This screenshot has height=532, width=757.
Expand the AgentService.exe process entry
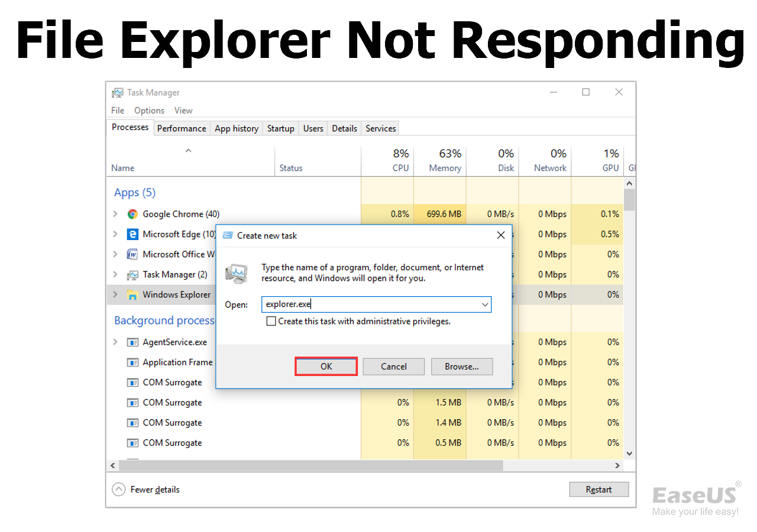[115, 342]
